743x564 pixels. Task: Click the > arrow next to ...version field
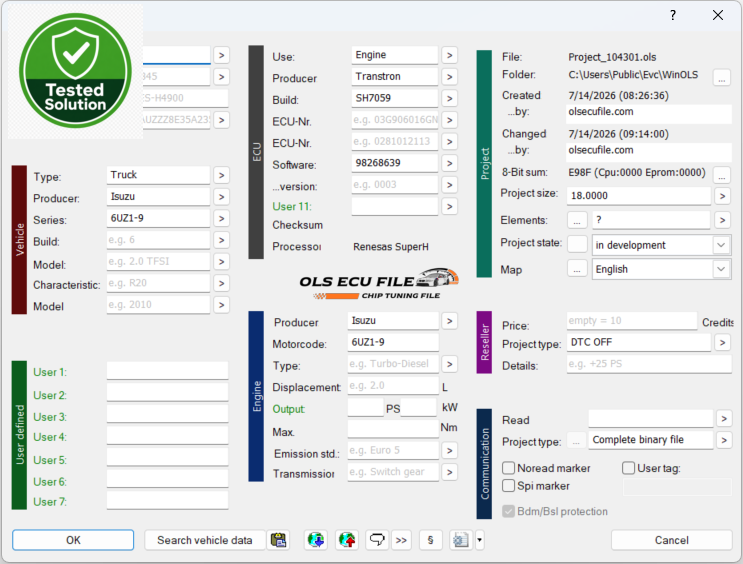tap(449, 185)
